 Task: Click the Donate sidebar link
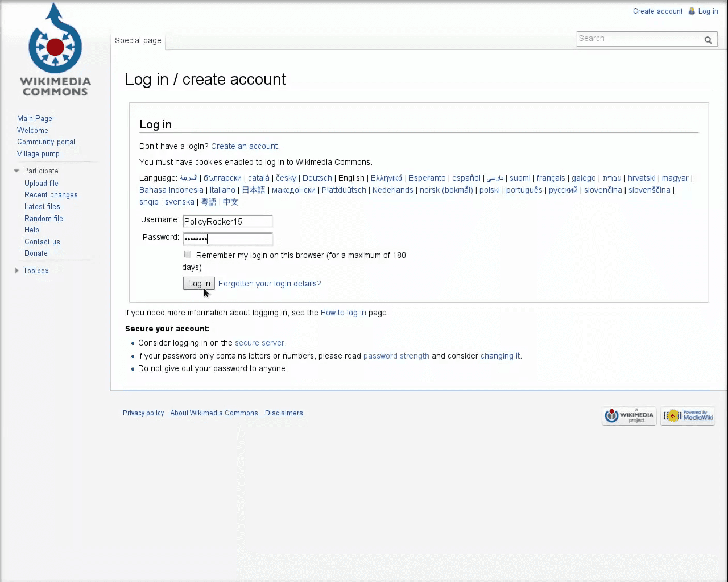click(x=36, y=253)
